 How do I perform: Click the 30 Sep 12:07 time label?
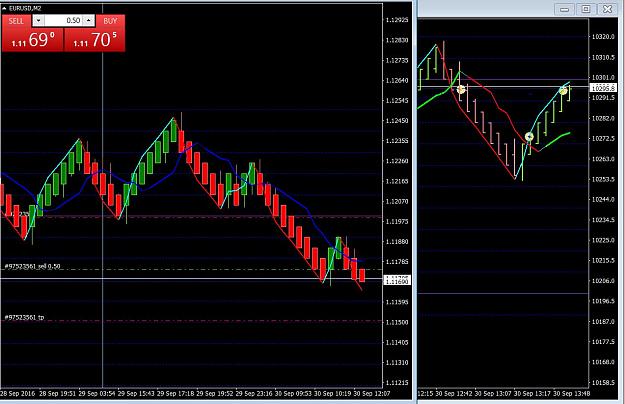[372, 393]
